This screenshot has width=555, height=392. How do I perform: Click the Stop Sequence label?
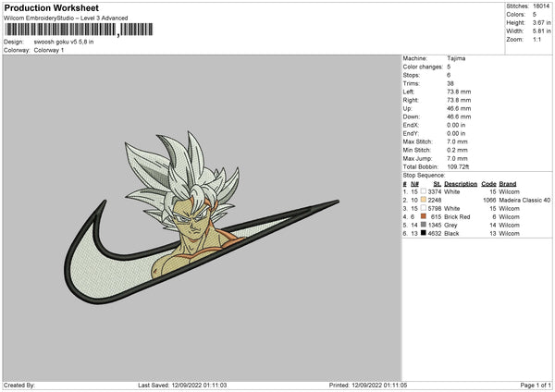tap(424, 175)
